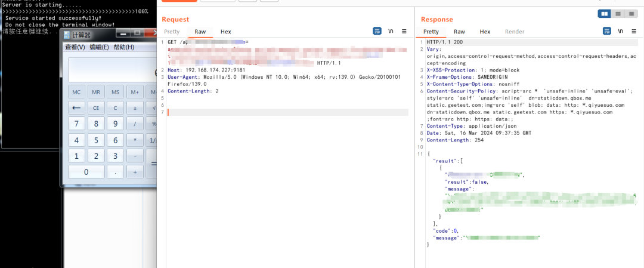This screenshot has height=268, width=644.
Task: Click calculator digit 6
Action: tap(116, 140)
